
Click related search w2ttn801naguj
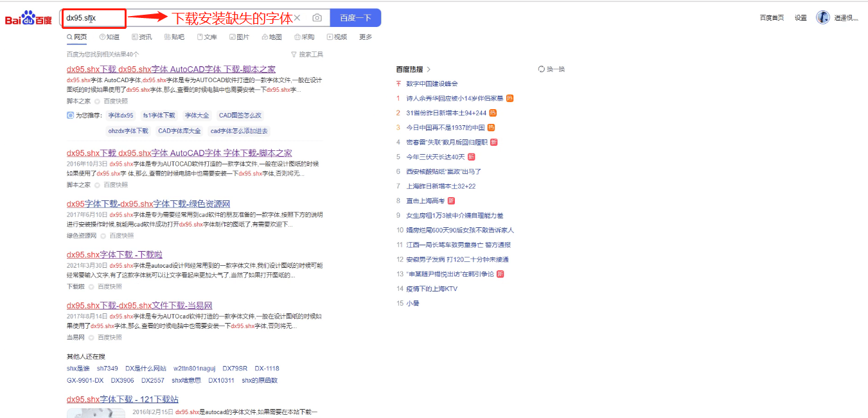tap(195, 369)
